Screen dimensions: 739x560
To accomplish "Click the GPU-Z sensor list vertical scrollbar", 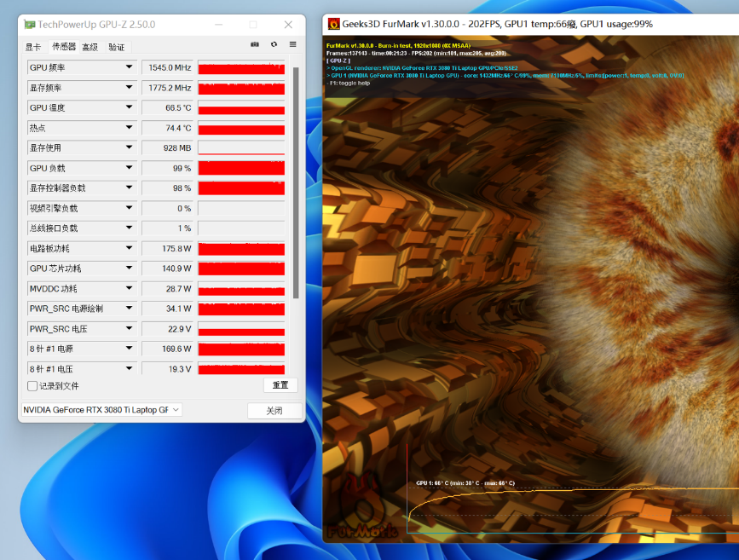I will [x=296, y=170].
